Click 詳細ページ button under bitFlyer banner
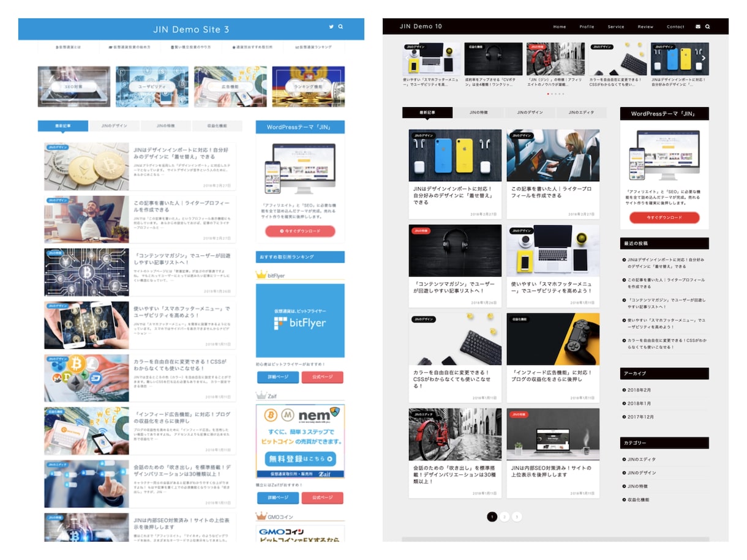 278,378
